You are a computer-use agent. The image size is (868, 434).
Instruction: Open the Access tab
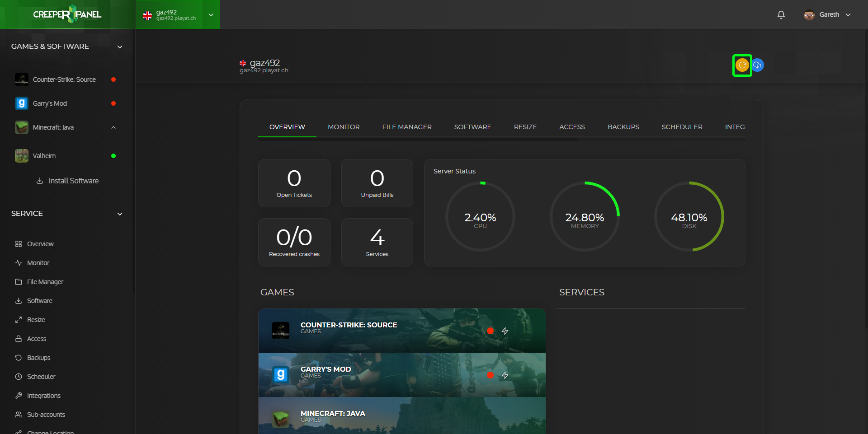[x=572, y=127]
